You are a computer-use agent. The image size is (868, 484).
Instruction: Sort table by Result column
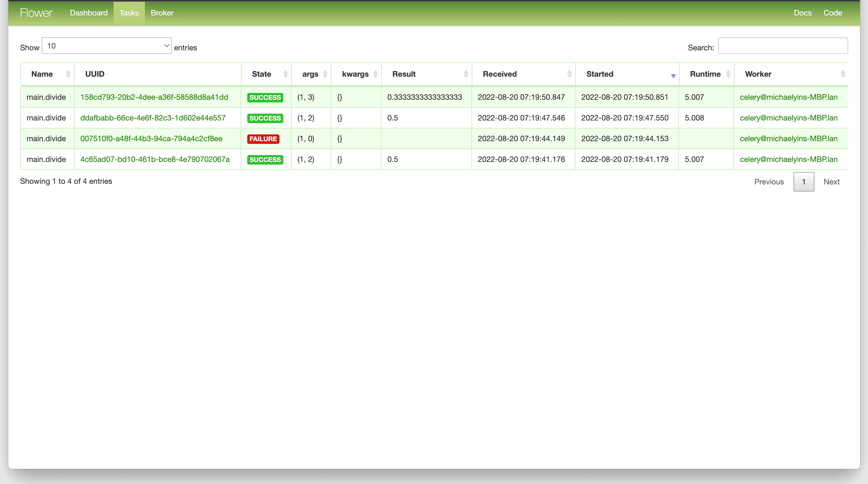click(x=426, y=74)
